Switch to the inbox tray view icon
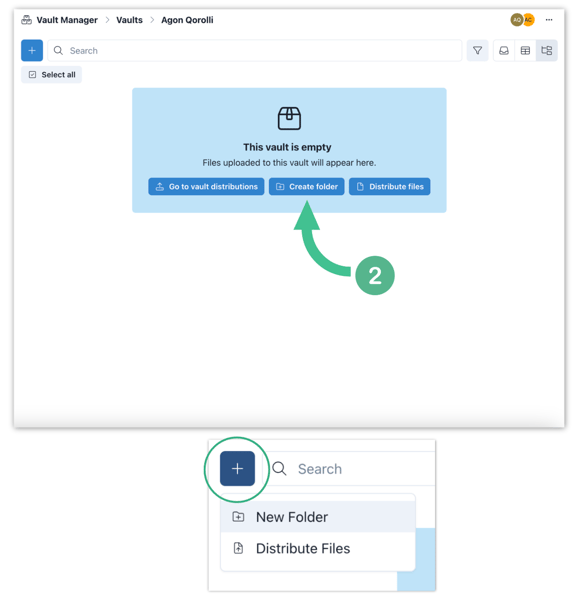 (504, 50)
